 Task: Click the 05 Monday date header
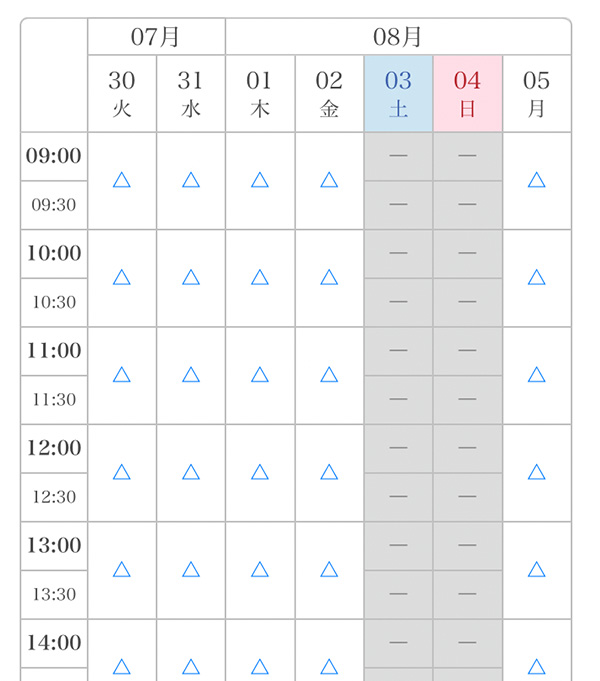click(536, 93)
